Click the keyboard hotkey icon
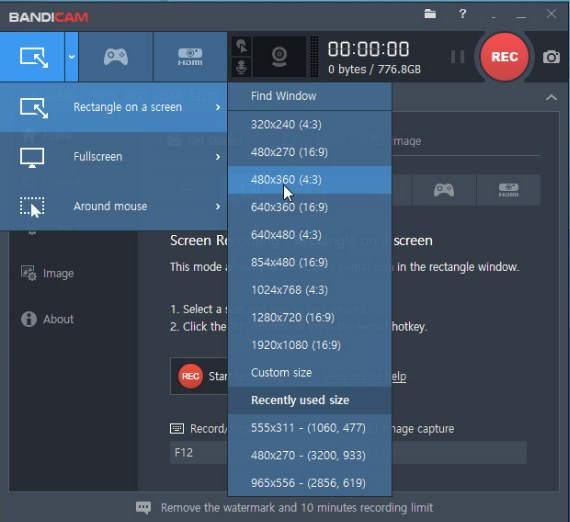 click(177, 429)
